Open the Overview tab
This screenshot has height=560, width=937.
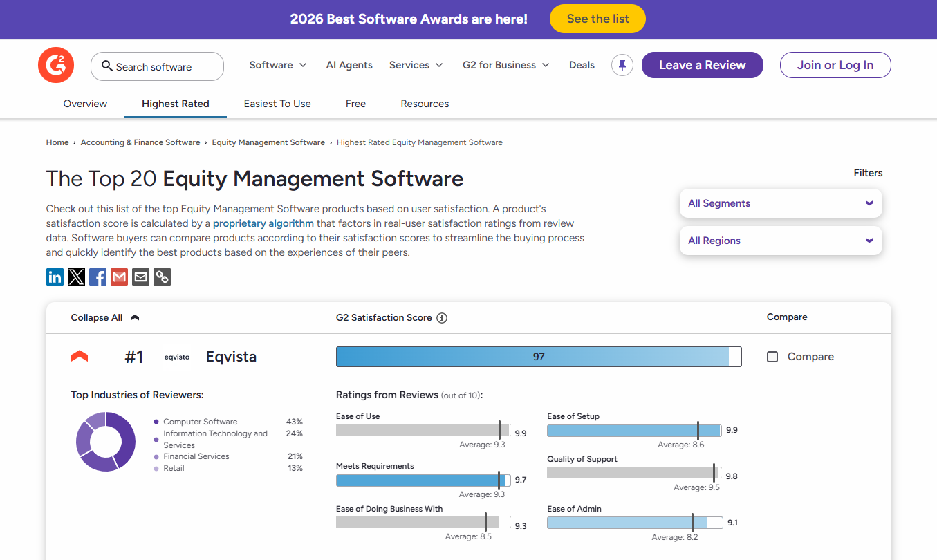(x=85, y=104)
